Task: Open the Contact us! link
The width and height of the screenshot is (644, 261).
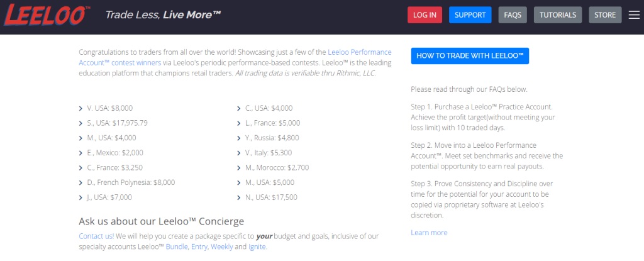Action: click(x=96, y=236)
